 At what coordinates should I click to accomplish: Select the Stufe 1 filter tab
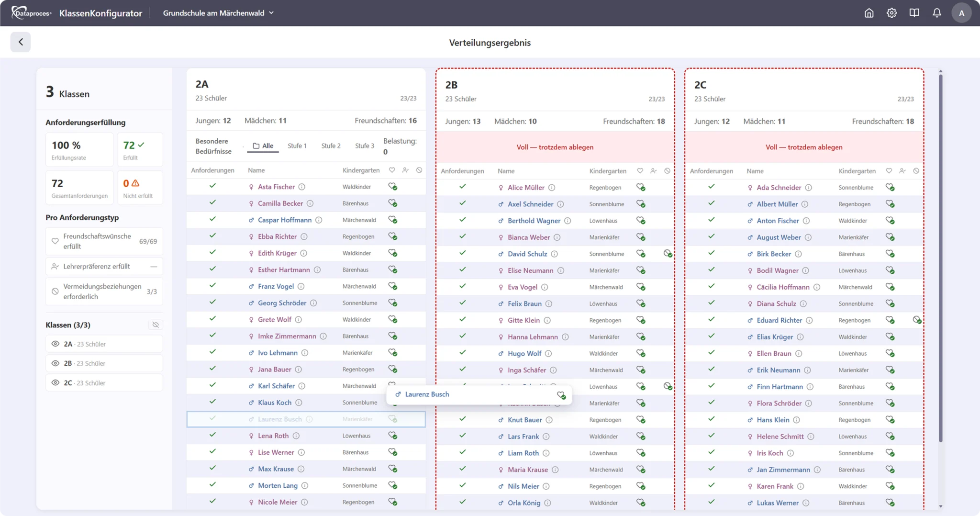297,146
